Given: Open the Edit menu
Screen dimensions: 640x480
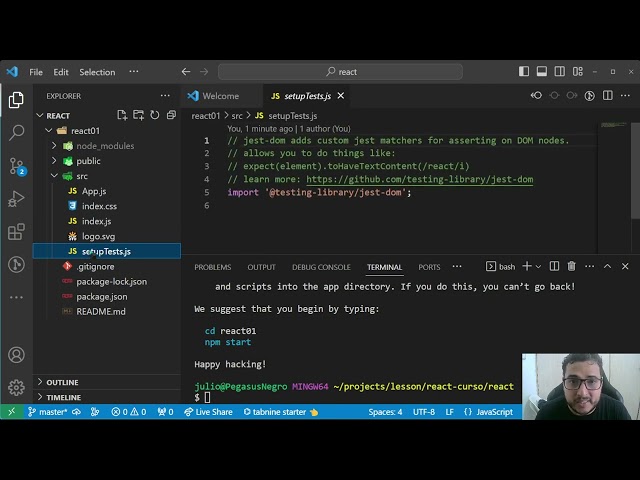Looking at the screenshot, I should 61,72.
